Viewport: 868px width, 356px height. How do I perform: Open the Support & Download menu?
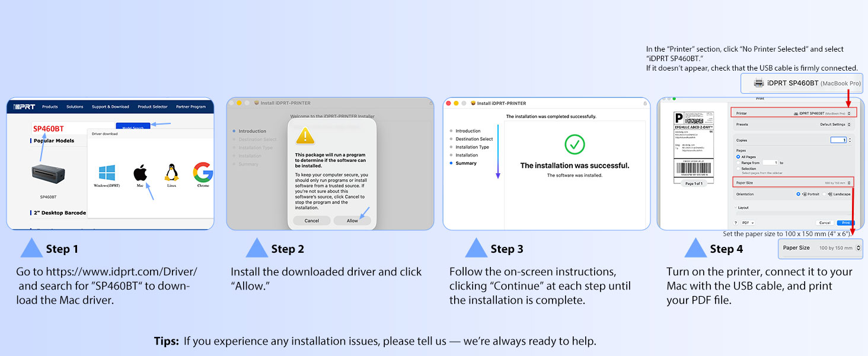click(110, 107)
